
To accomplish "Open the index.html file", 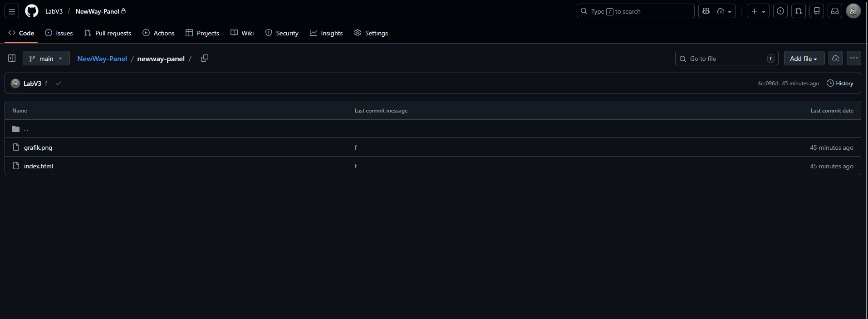I will coord(39,166).
